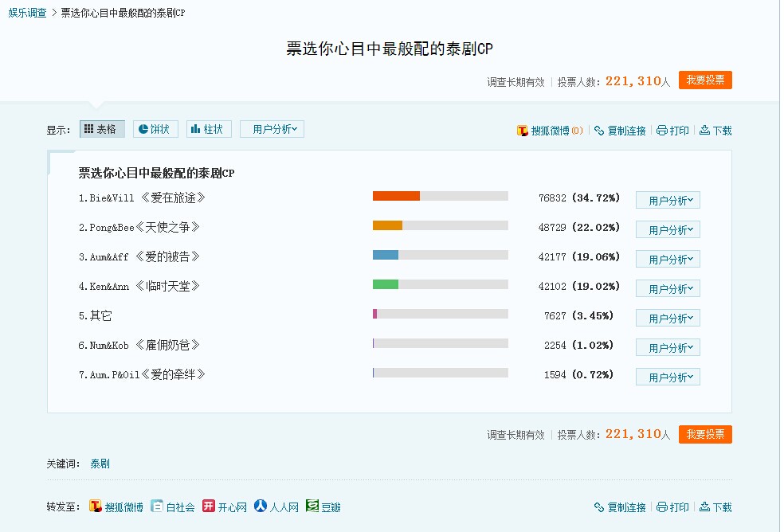Click the Sohu Weibo icon in top toolbar
The width and height of the screenshot is (784, 532).
tap(522, 131)
